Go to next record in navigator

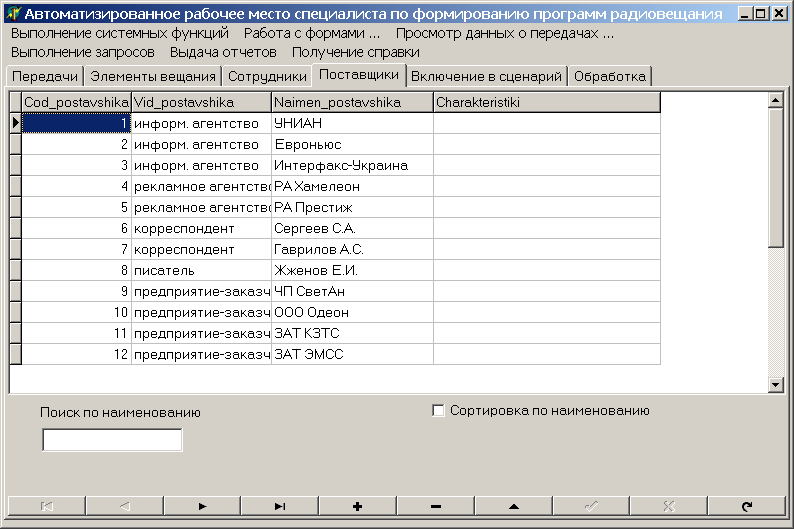(203, 506)
